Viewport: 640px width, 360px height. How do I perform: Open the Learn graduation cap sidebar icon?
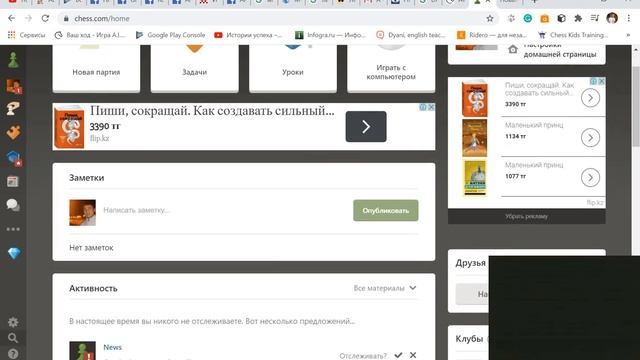click(13, 158)
